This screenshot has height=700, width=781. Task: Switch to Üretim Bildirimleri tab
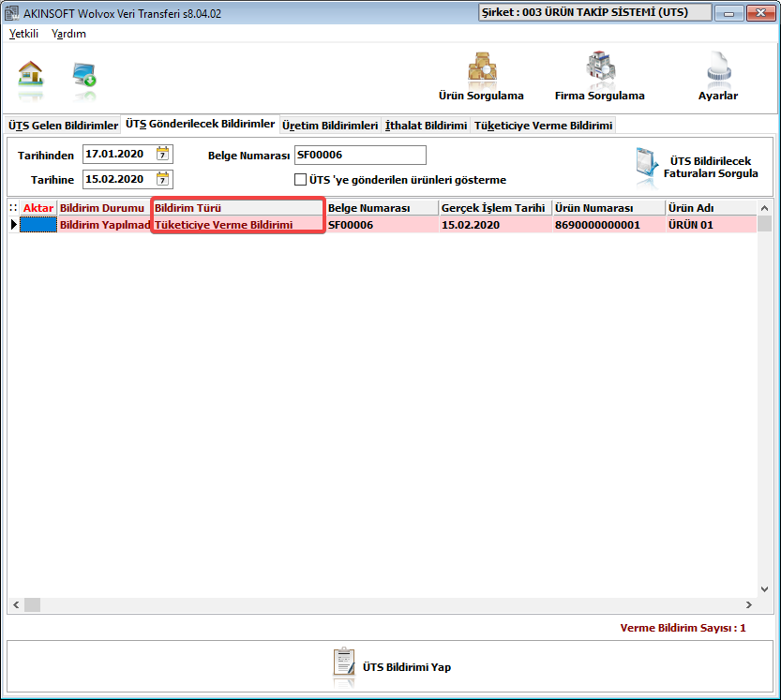coord(330,126)
